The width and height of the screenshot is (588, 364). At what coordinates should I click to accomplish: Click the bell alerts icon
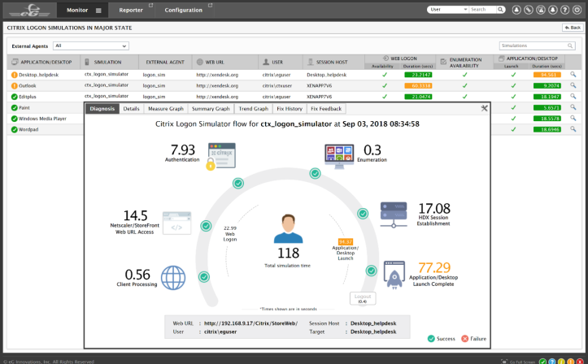click(x=553, y=10)
